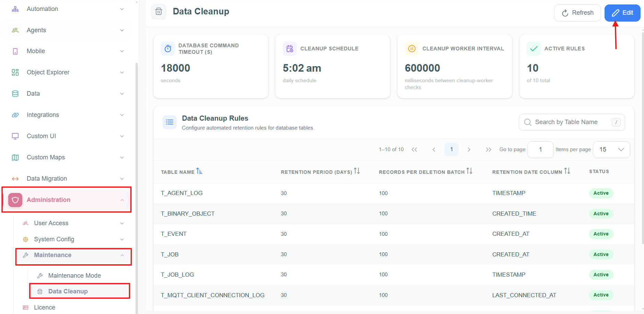The height and width of the screenshot is (314, 644).
Task: Click the Search by Table Name field
Action: tap(572, 122)
